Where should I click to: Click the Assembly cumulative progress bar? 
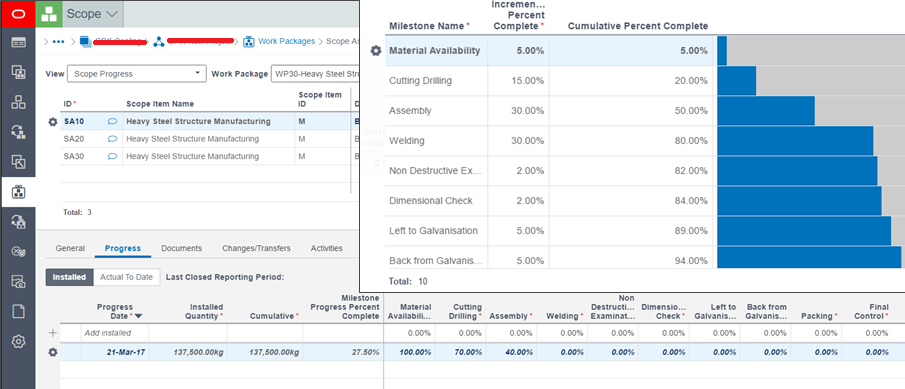tap(766, 111)
